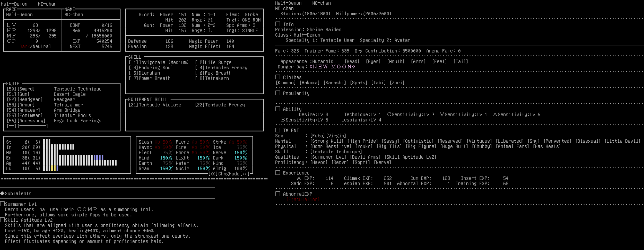Click the Mega Luck Earrings accessory name
The image size is (644, 250).
tap(78, 121)
